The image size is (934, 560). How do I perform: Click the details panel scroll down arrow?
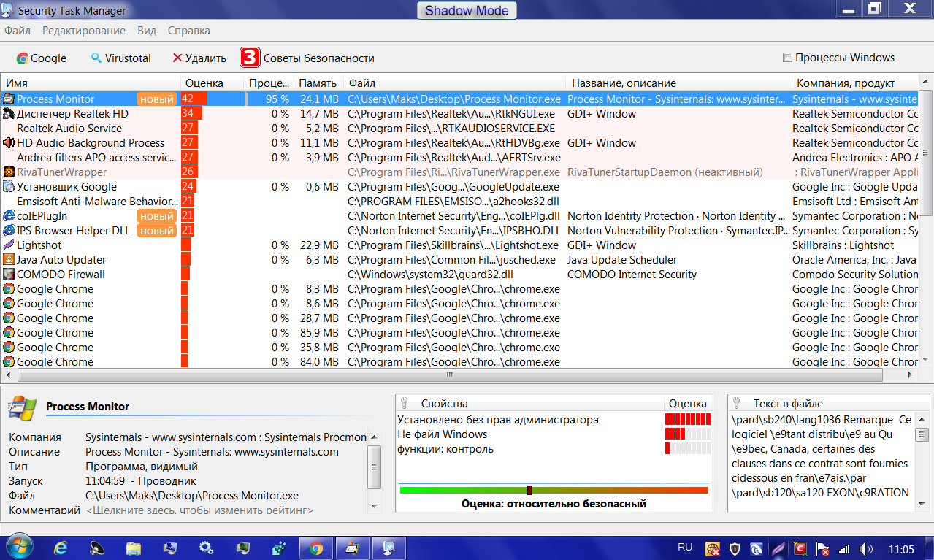point(375,505)
